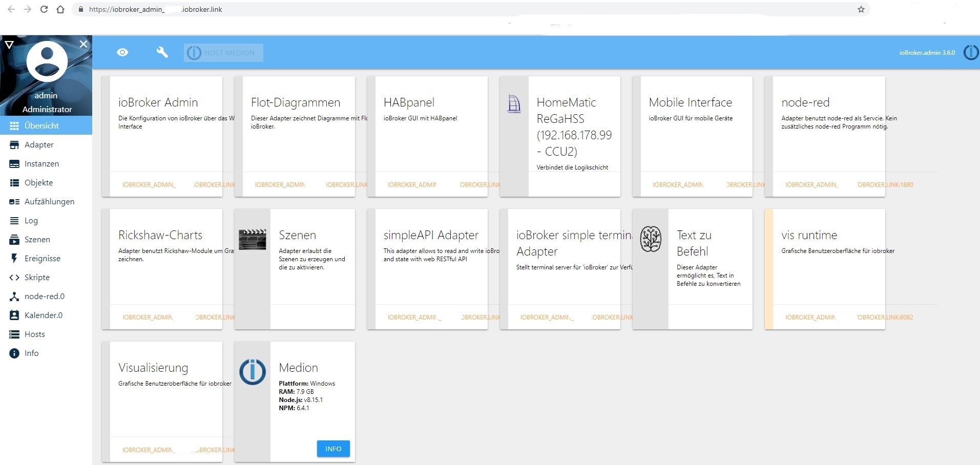Click the Text zu Befehl brain icon
980x465 pixels.
(x=651, y=239)
